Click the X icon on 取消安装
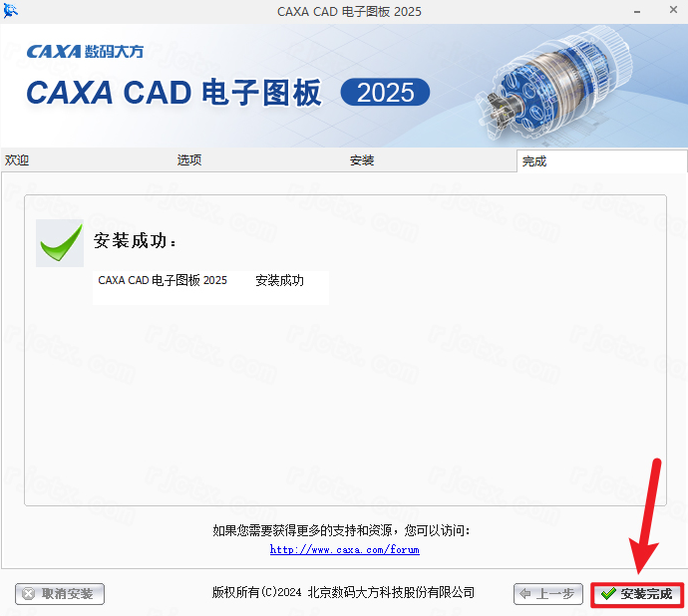This screenshot has height=616, width=688. [x=29, y=594]
